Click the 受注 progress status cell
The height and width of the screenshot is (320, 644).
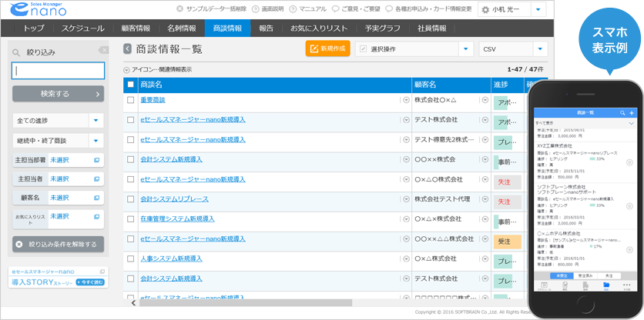click(x=507, y=242)
